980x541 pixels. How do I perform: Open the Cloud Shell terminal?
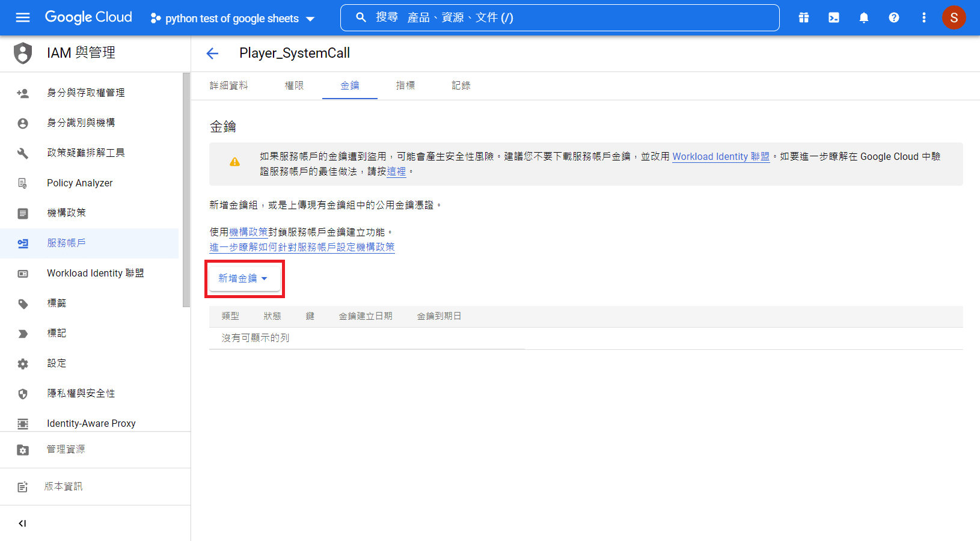pyautogui.click(x=834, y=17)
